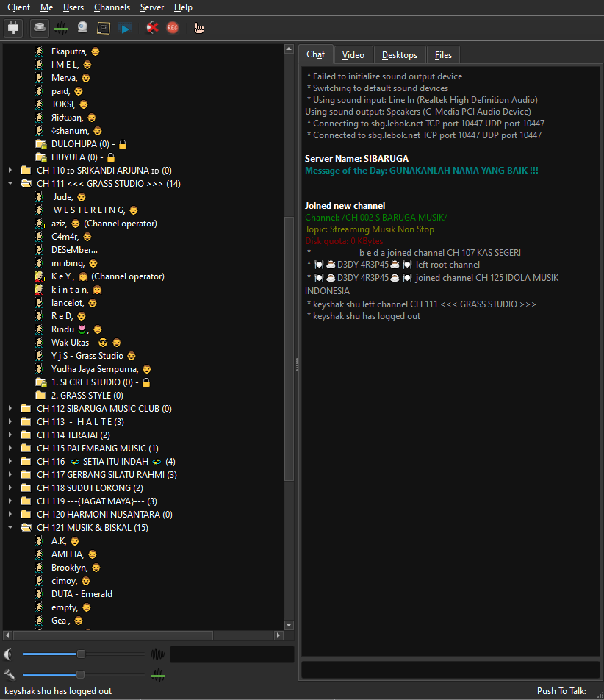Click the hand icon in toolbar
Image resolution: width=604 pixels, height=700 pixels.
[x=199, y=28]
